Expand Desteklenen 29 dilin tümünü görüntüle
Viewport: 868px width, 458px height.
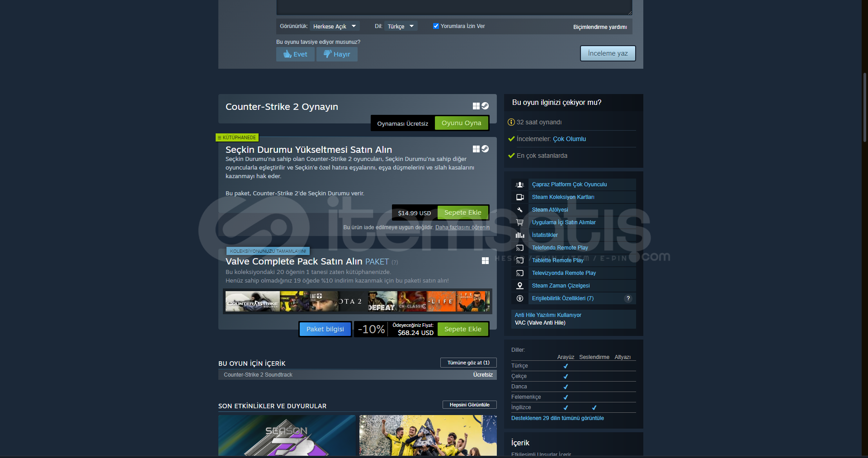click(x=557, y=418)
